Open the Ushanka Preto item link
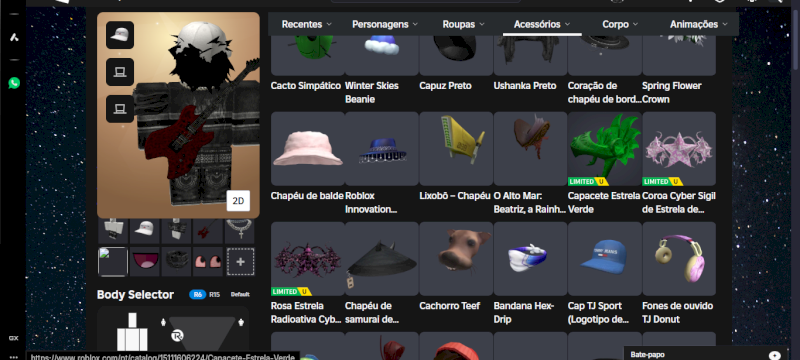800x360 pixels. click(x=525, y=86)
